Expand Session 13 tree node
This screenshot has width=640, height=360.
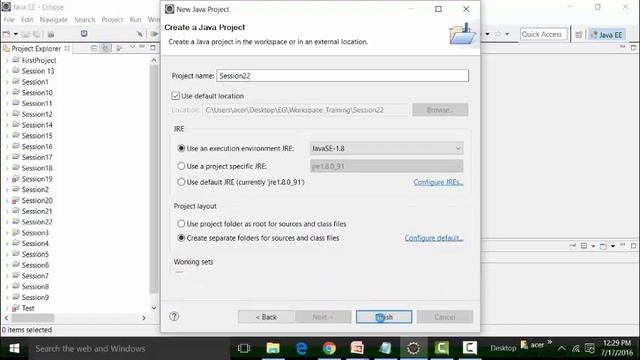coord(7,71)
